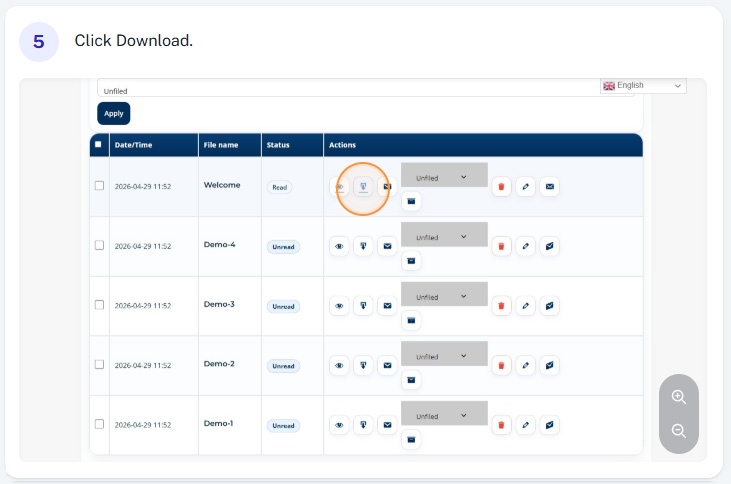This screenshot has width=731, height=484.
Task: Check the Demo-2 row checkbox
Action: (x=99, y=365)
